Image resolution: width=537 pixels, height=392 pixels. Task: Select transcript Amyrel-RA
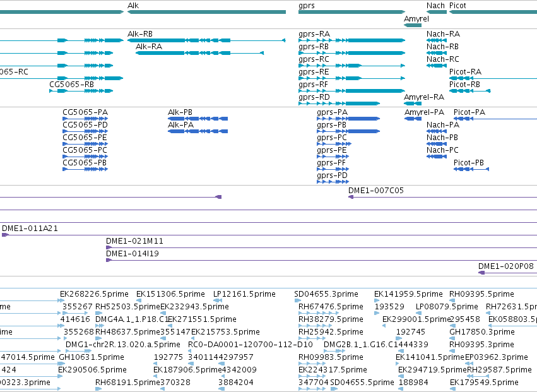point(424,98)
